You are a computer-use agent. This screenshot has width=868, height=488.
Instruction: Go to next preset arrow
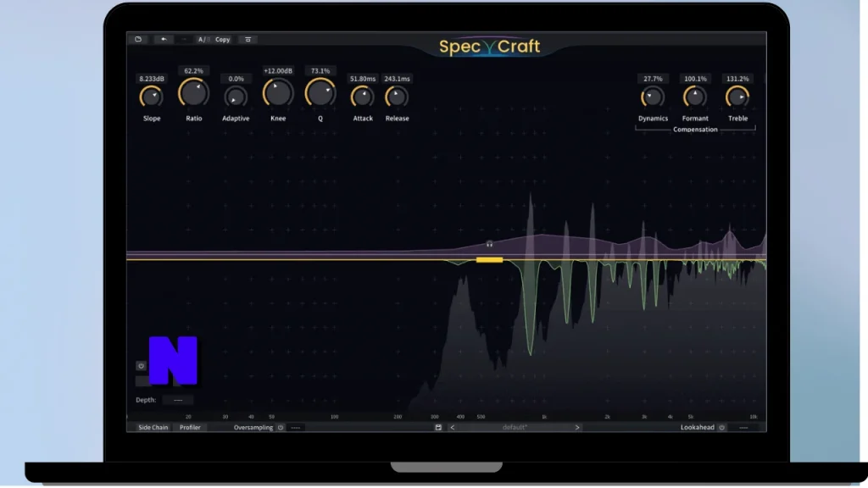click(x=576, y=427)
